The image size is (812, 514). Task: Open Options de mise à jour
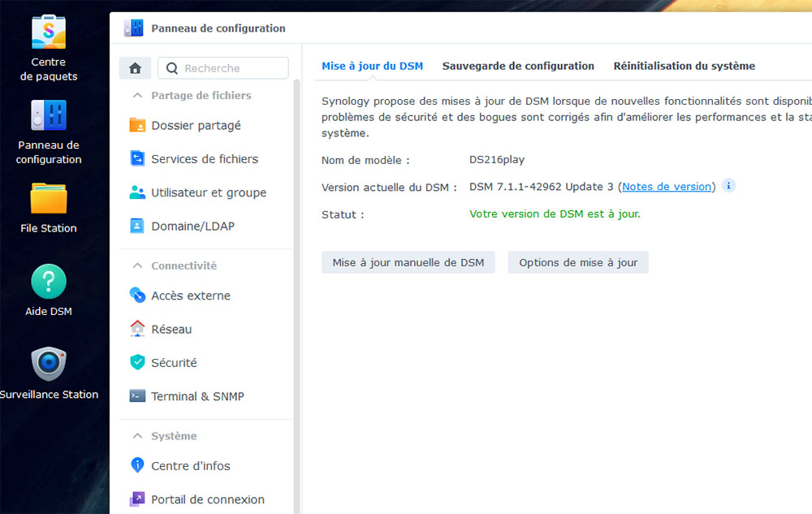click(578, 262)
